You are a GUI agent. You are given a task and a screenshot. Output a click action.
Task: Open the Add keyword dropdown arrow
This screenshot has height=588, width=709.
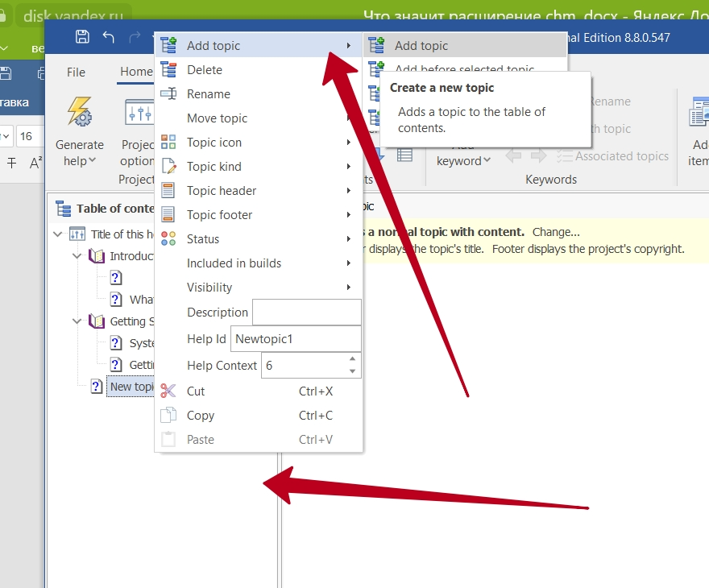click(487, 160)
